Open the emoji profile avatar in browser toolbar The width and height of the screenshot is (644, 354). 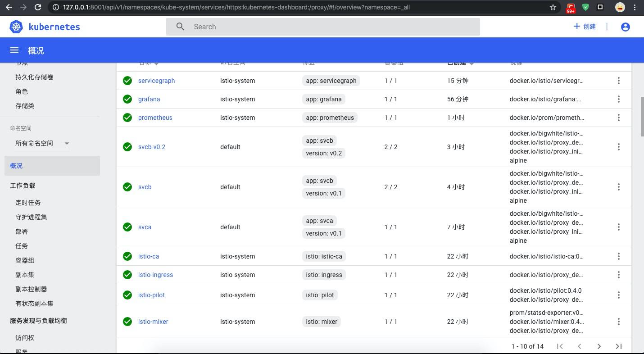click(620, 7)
